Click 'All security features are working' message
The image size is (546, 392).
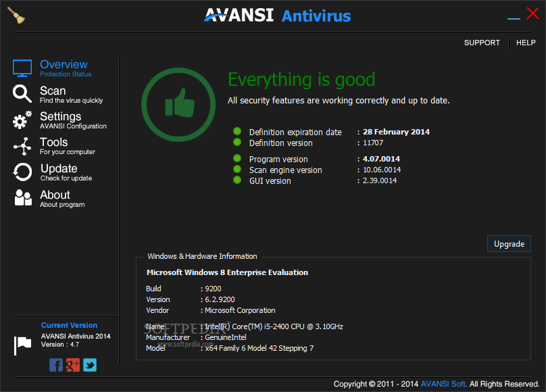pos(339,101)
